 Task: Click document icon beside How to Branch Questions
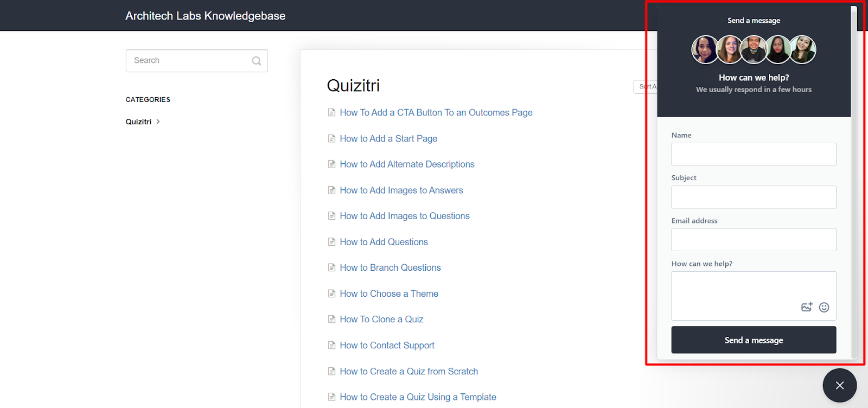click(331, 267)
